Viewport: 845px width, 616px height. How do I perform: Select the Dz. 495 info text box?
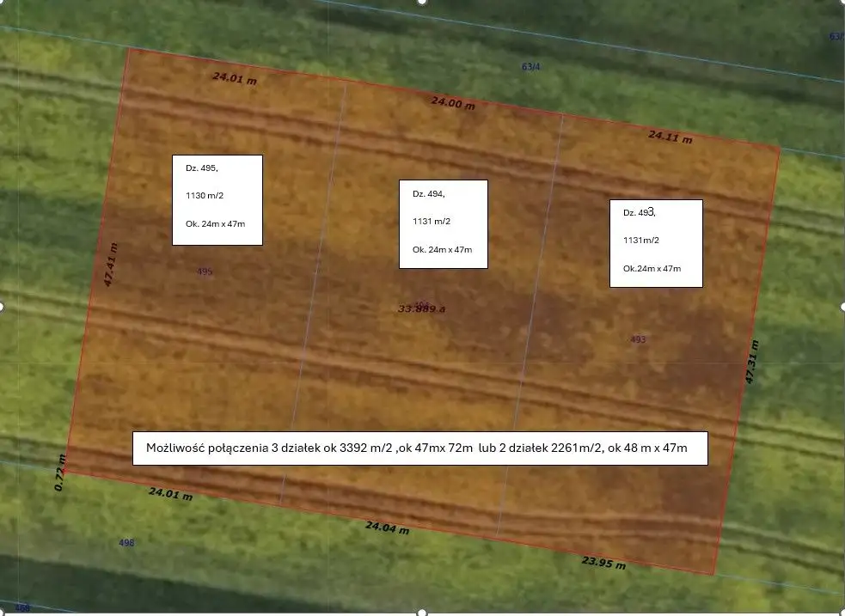[x=217, y=199]
